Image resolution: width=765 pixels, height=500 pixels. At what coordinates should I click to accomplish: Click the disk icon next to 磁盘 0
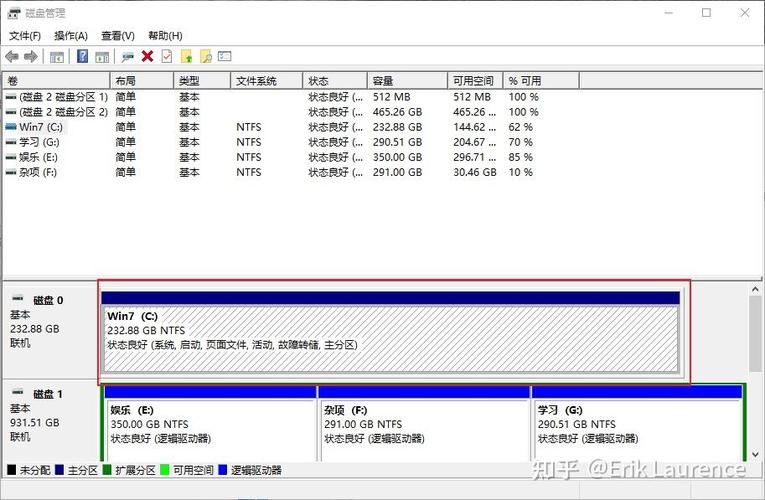(18, 298)
